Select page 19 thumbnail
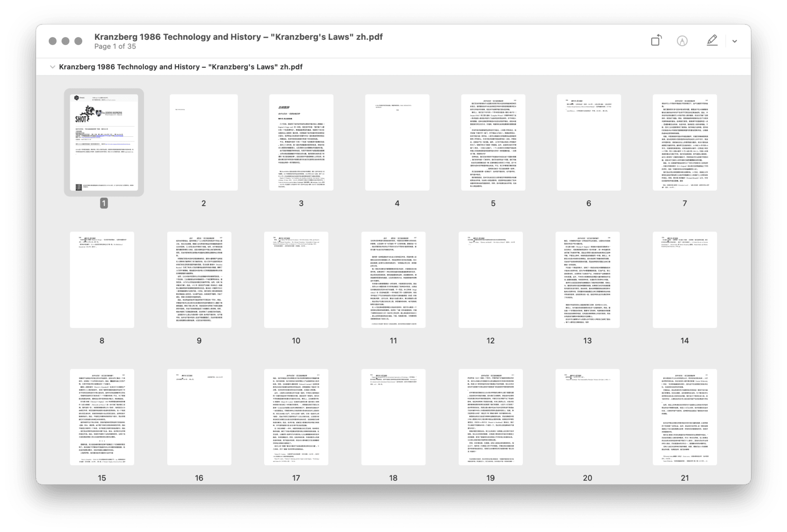 click(490, 417)
